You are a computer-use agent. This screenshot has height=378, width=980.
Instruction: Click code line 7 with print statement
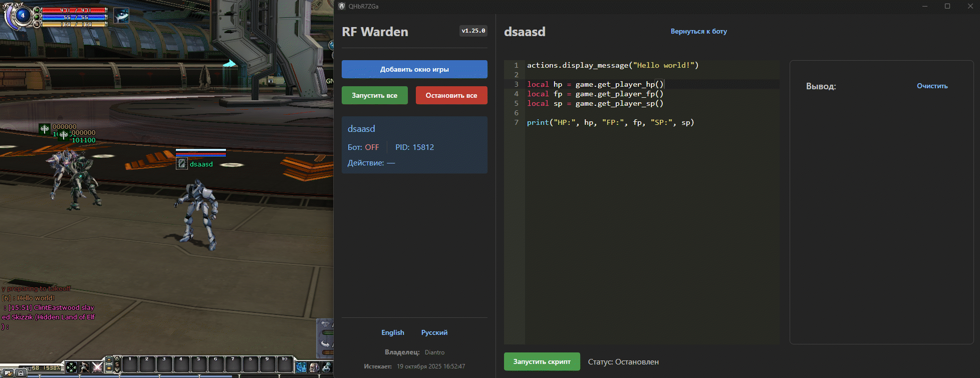click(610, 122)
